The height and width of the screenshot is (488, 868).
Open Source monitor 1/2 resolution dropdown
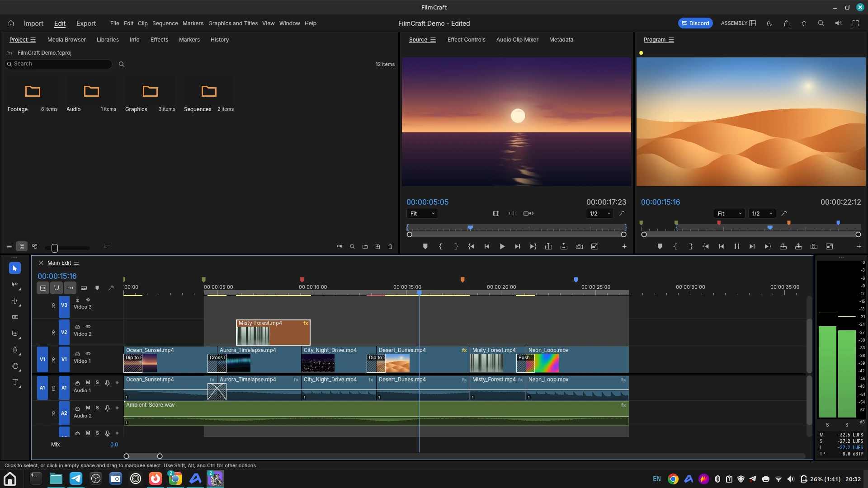(x=600, y=214)
